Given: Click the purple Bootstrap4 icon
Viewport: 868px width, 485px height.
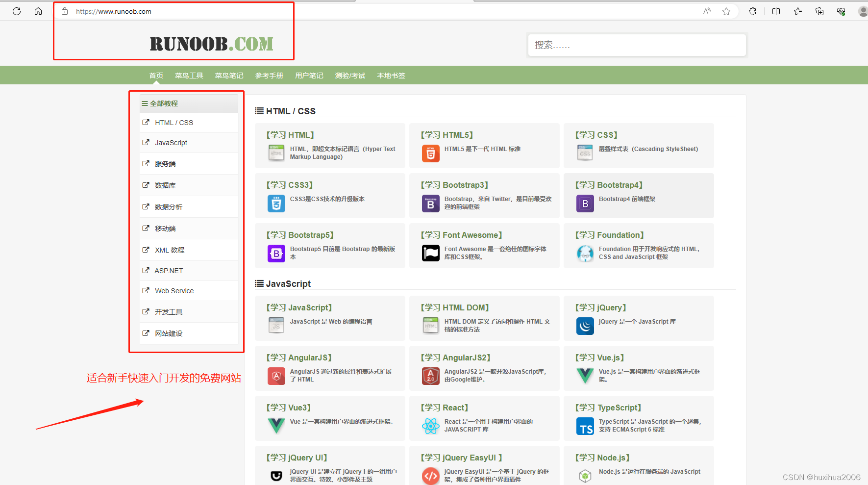Looking at the screenshot, I should pos(585,203).
